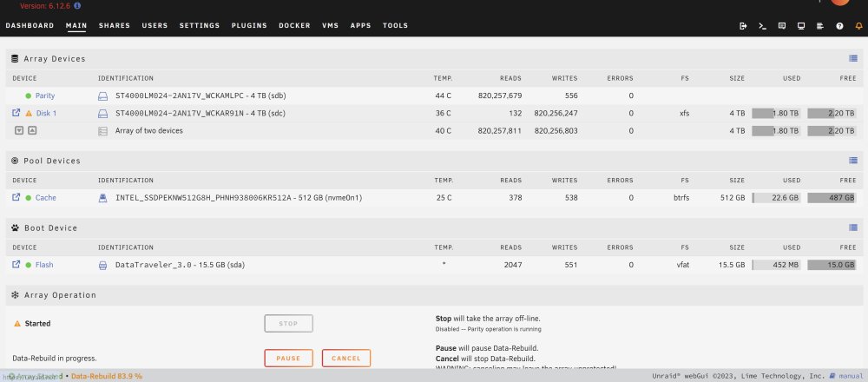Open the manual link in the footer
Screen dimensions: 868x382
pos(851,376)
